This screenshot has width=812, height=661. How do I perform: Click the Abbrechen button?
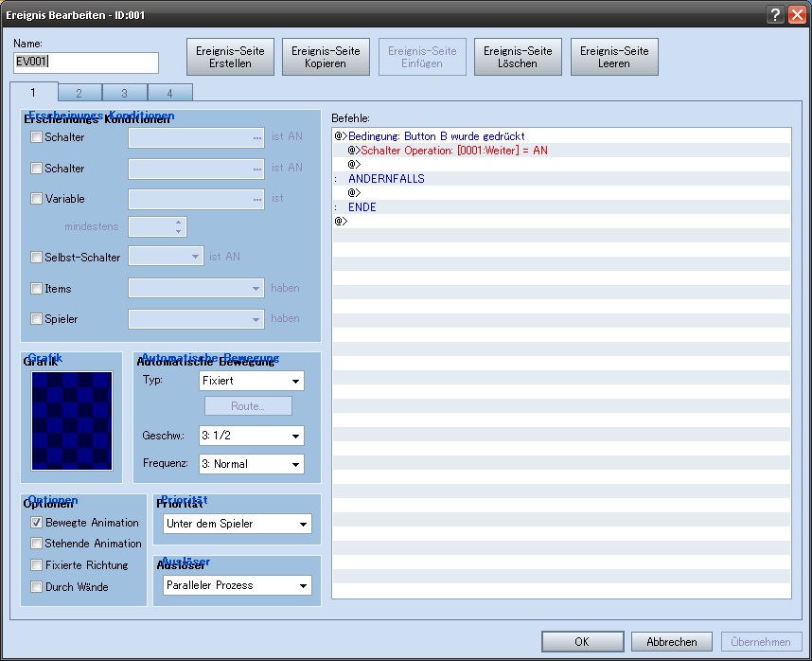[671, 642]
